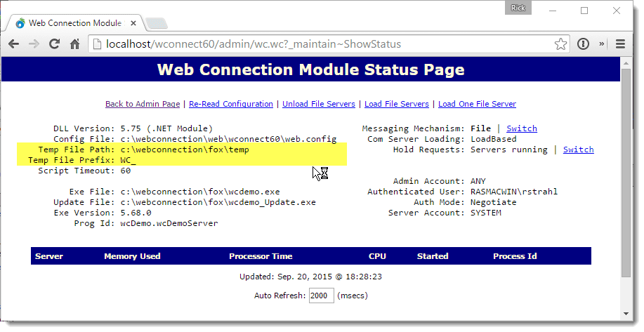This screenshot has width=644, height=332.
Task: Click inside the Auto Refresh msecs field
Action: 321,296
